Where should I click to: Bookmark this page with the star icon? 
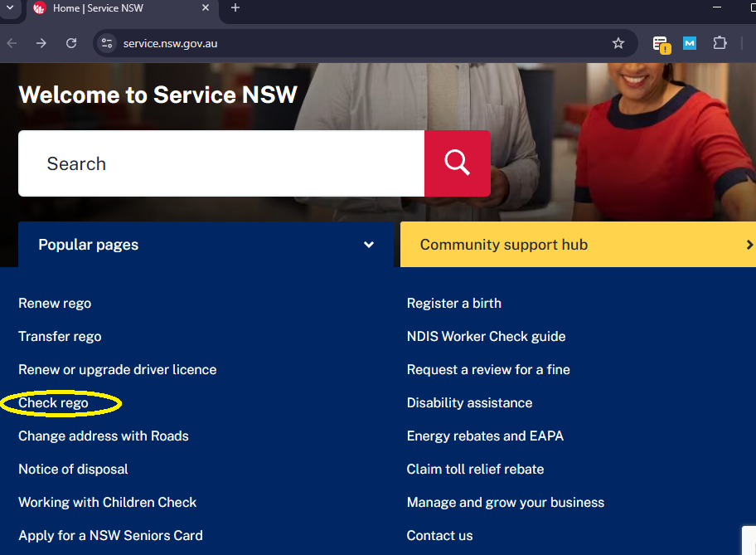[x=618, y=43]
